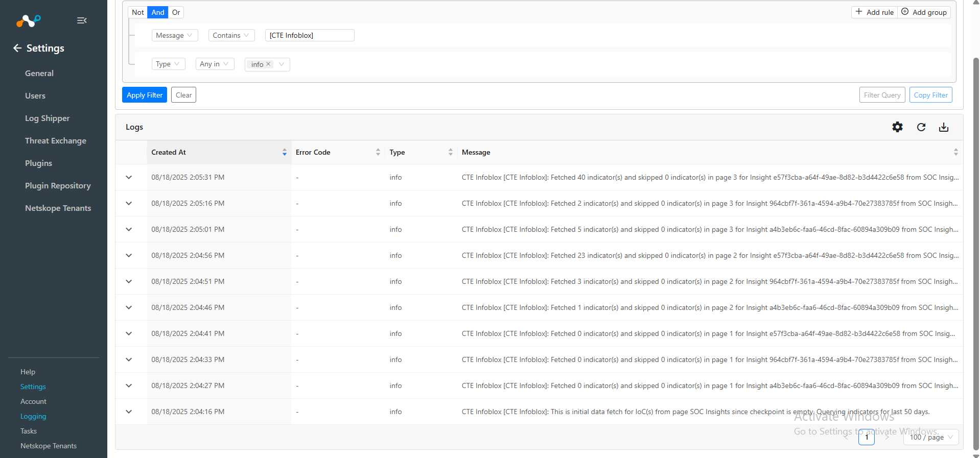
Task: Sort by Error Code column
Action: click(x=378, y=152)
